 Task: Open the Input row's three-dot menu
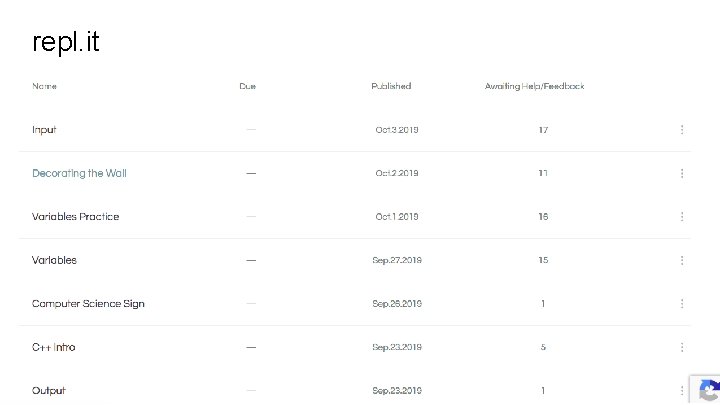point(682,130)
